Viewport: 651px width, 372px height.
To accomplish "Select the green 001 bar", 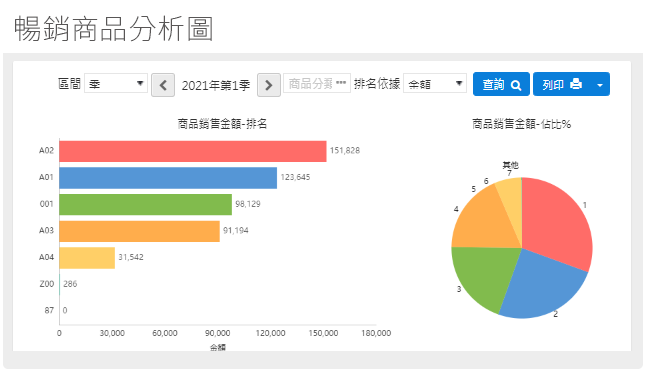I will (x=145, y=205).
